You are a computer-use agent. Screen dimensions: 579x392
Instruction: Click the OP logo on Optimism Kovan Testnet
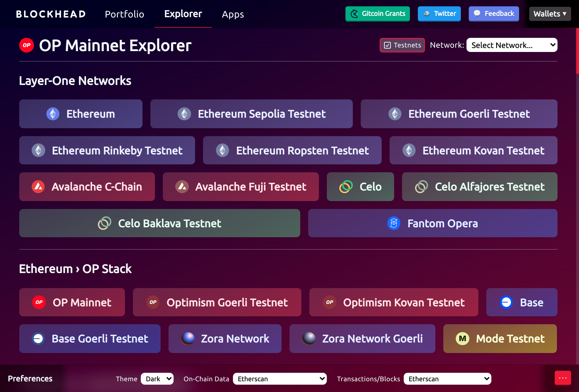pos(330,302)
